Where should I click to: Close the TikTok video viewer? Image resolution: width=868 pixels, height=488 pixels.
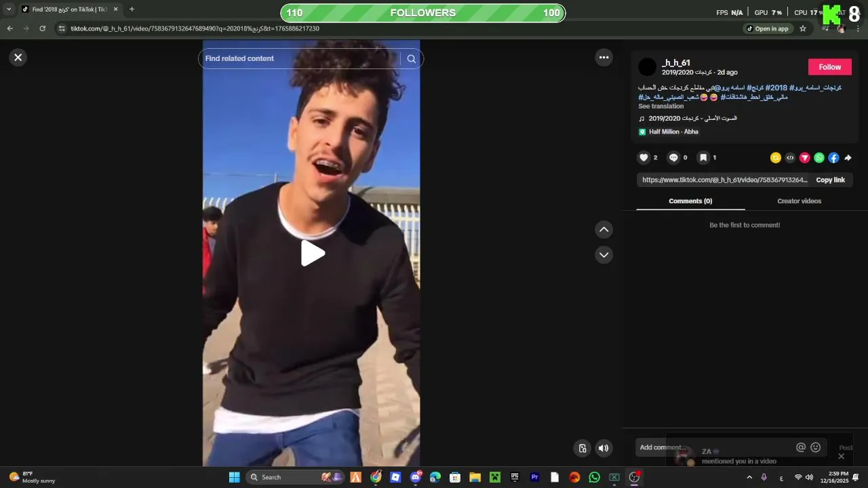18,58
